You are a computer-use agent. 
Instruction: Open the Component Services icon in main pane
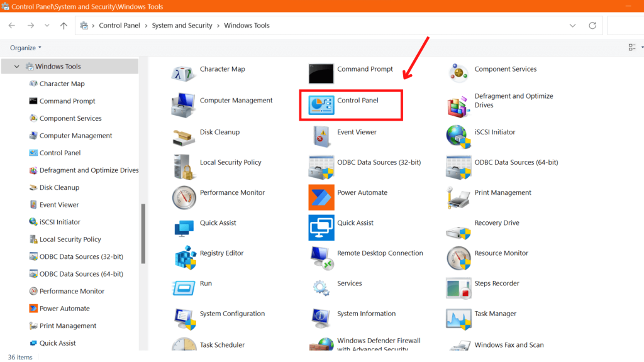[x=458, y=73]
